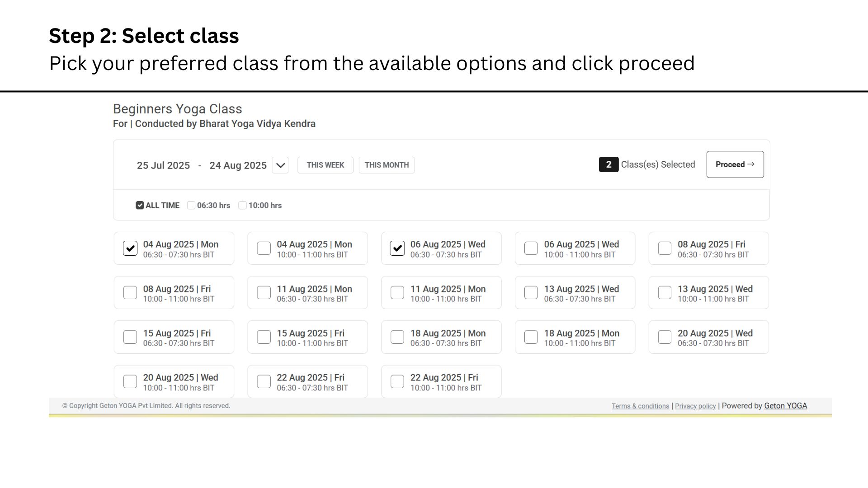This screenshot has width=868, height=488.
Task: Click the THIS MONTH filter button
Action: coord(387,165)
